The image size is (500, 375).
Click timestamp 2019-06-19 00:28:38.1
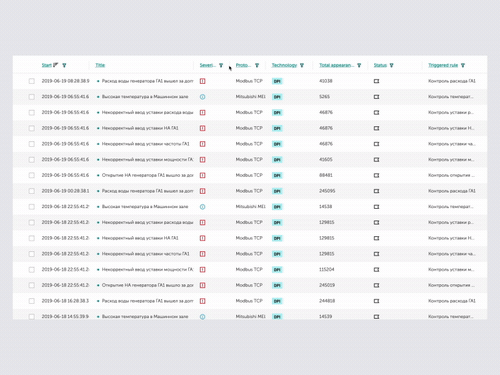point(65,191)
